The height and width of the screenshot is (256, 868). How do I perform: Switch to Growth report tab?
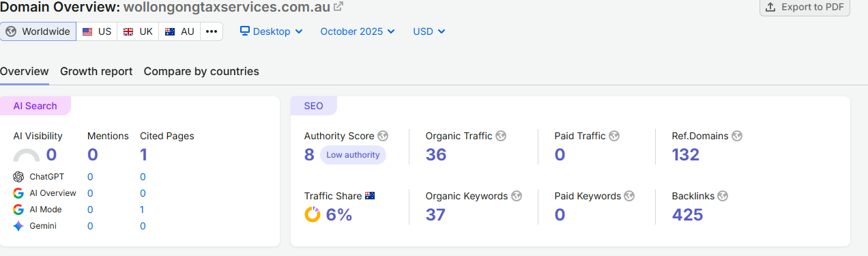(96, 71)
